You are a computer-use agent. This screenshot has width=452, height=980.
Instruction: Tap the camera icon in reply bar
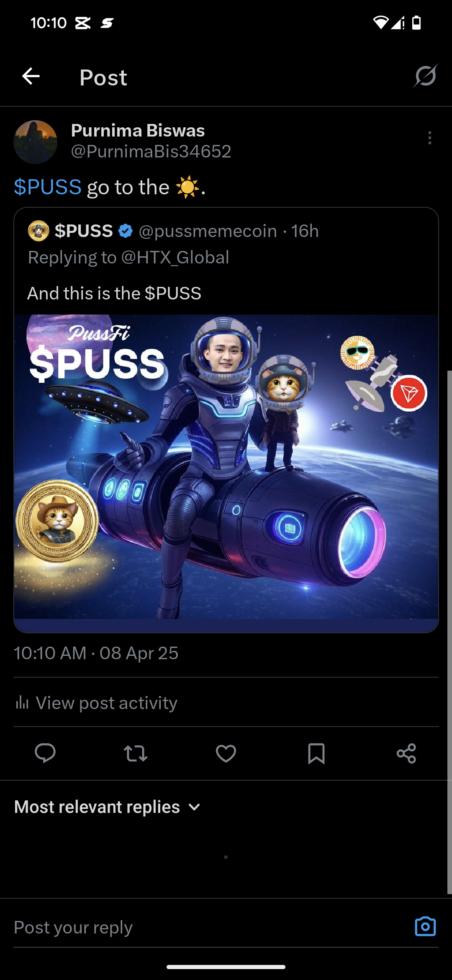(x=425, y=926)
